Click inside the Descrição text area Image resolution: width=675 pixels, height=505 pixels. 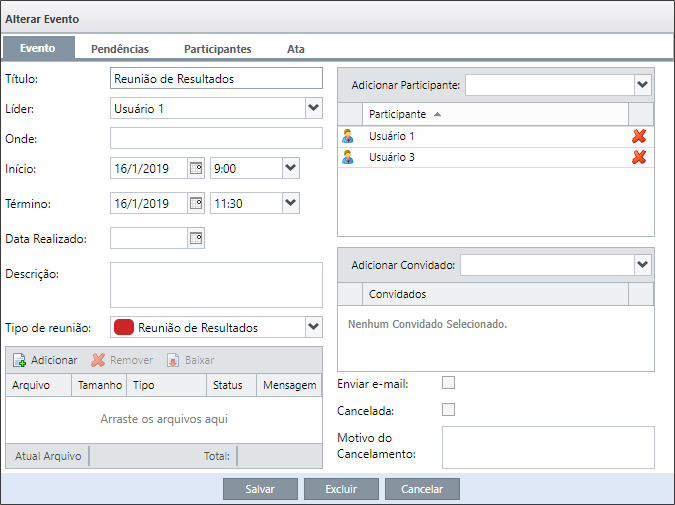[216, 285]
